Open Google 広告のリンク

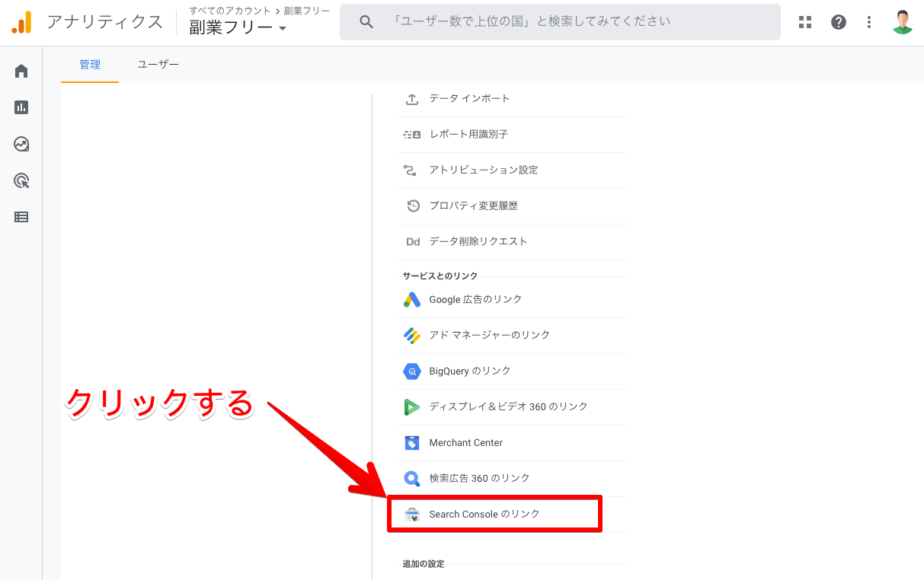point(475,299)
